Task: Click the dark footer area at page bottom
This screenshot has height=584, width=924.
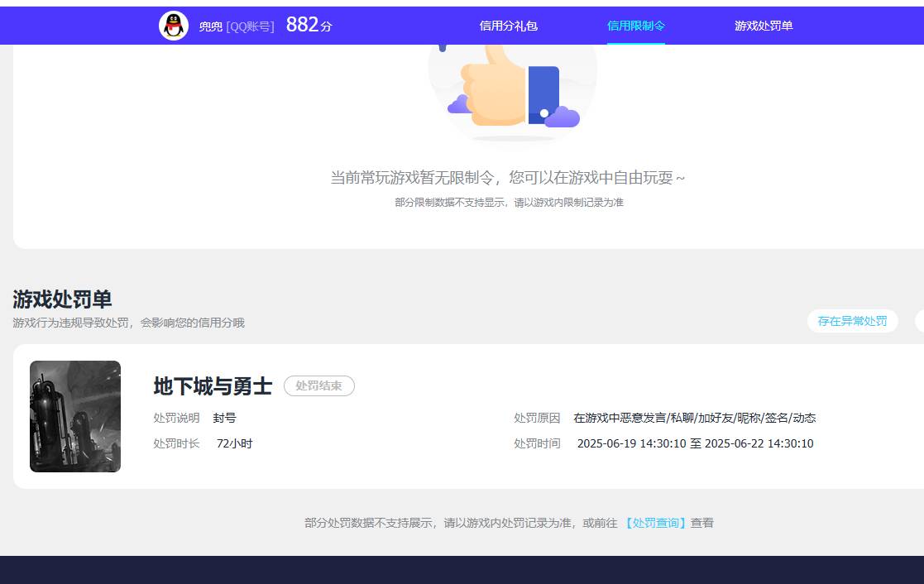Action: pos(462,571)
